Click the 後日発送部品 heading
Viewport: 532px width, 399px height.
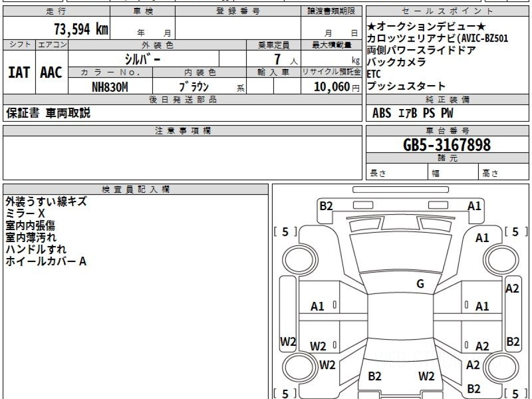(x=183, y=100)
